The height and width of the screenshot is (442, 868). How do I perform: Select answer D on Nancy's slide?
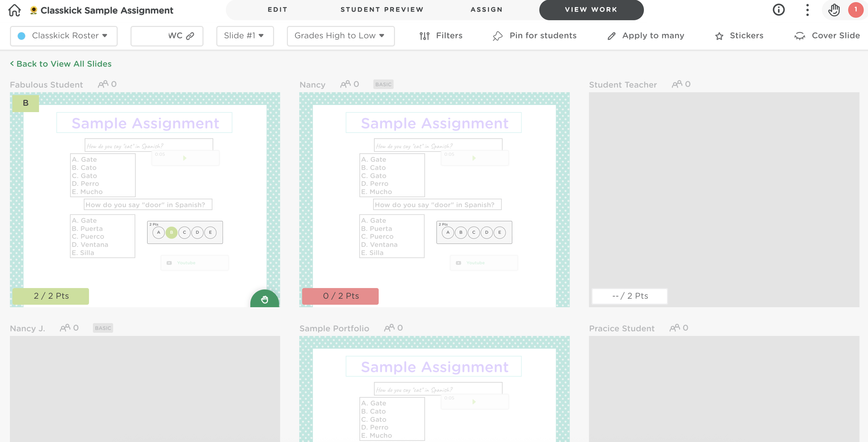pos(487,232)
